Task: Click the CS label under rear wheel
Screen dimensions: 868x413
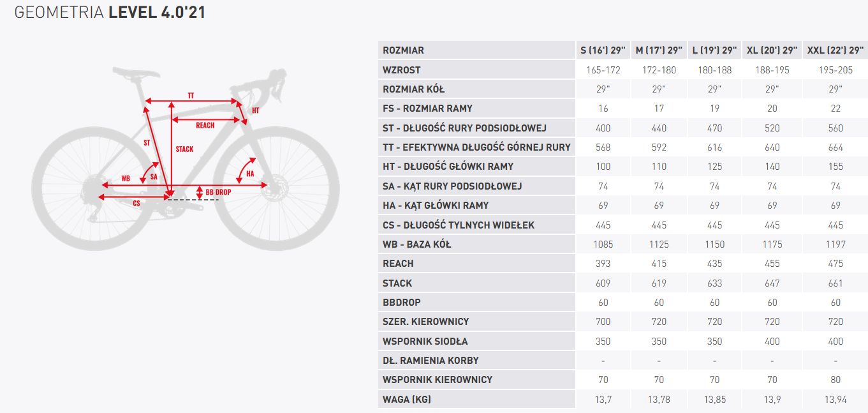Action: pos(136,203)
